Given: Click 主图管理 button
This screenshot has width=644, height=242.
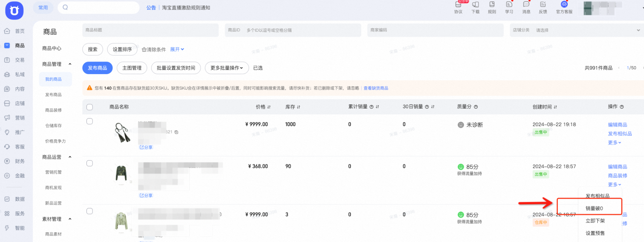Looking at the screenshot, I should (x=132, y=68).
